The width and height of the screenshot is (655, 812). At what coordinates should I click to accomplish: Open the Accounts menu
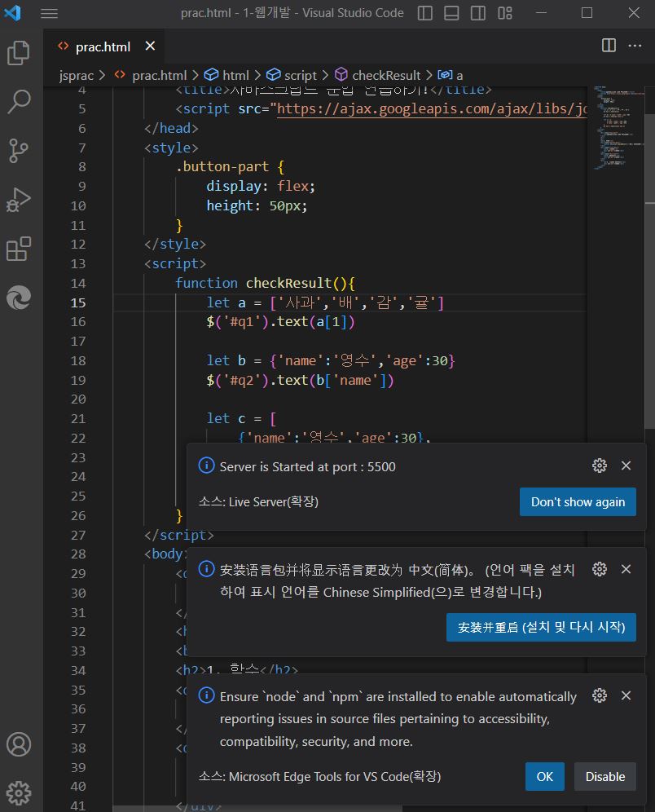[x=19, y=744]
